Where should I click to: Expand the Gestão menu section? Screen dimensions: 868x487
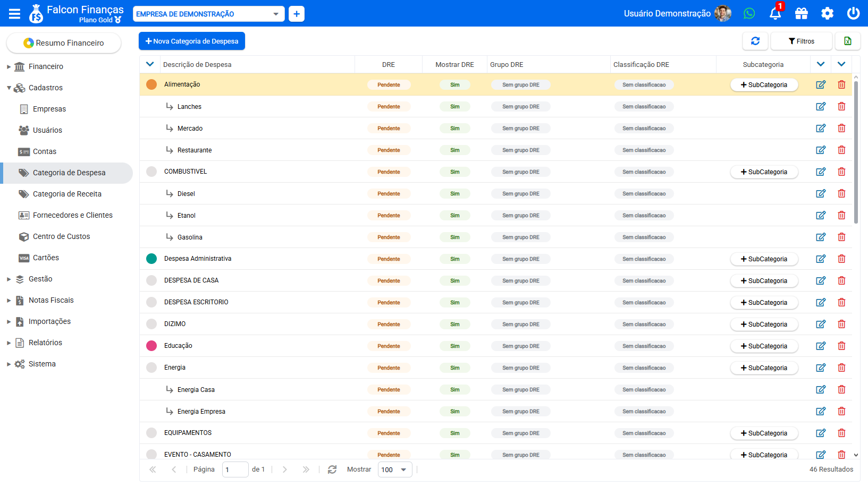9,279
